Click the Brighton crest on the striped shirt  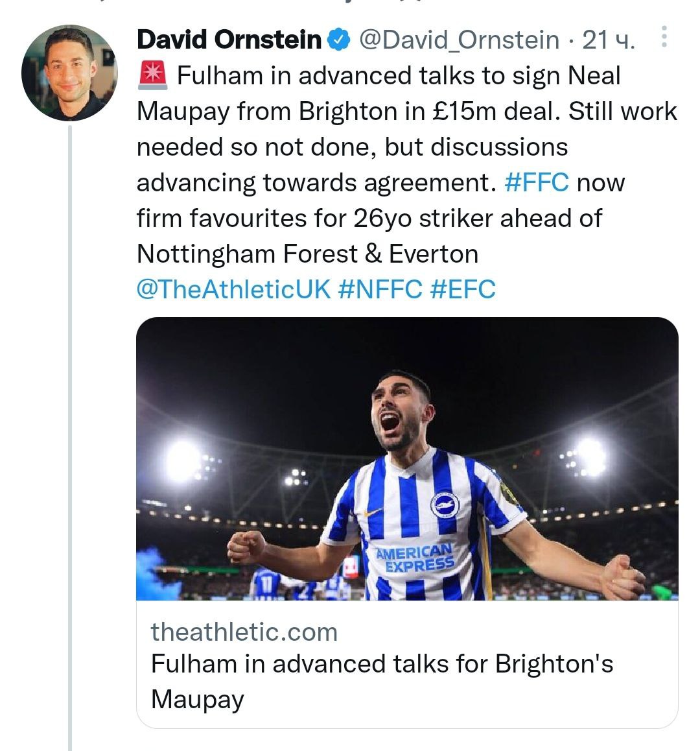point(445,505)
